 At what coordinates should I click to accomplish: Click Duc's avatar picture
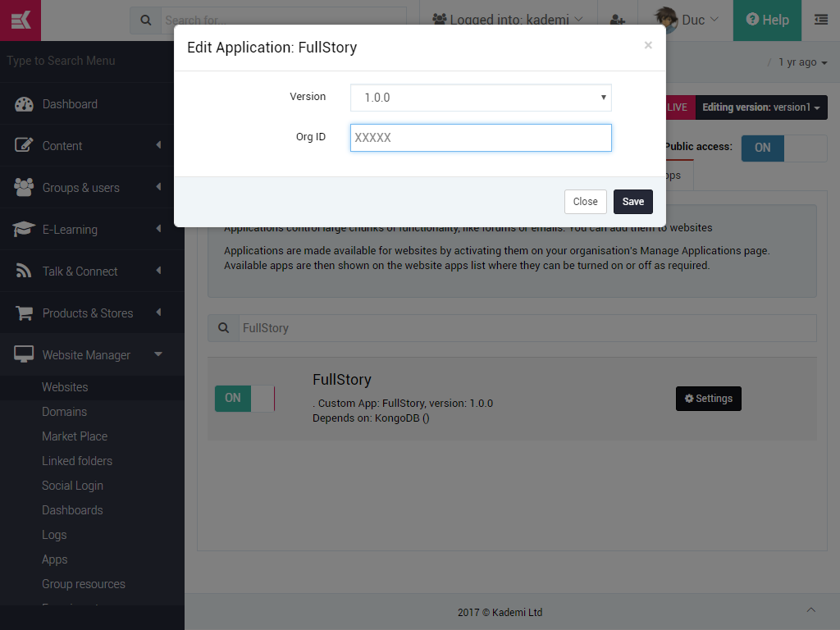click(x=666, y=20)
